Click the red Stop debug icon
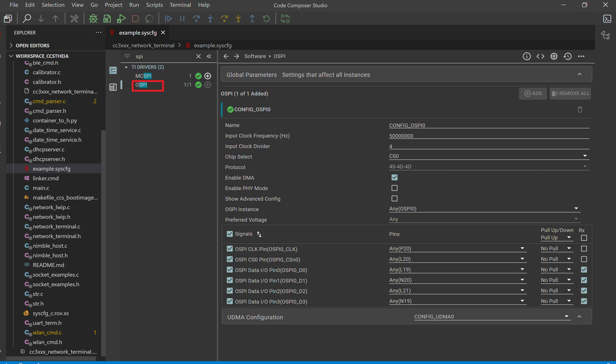616x364 pixels. (135, 19)
